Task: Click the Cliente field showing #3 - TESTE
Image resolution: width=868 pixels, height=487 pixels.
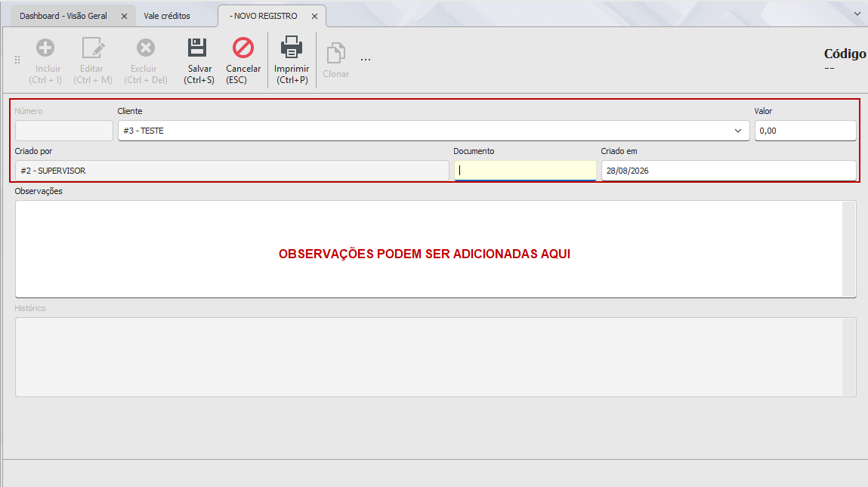Action: 434,131
